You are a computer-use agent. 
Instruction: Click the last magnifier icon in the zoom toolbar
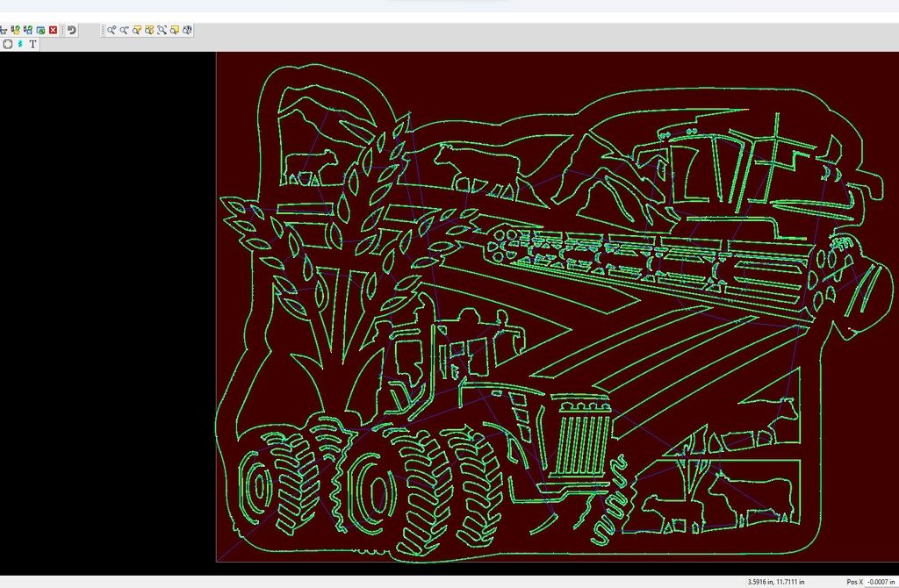[188, 30]
